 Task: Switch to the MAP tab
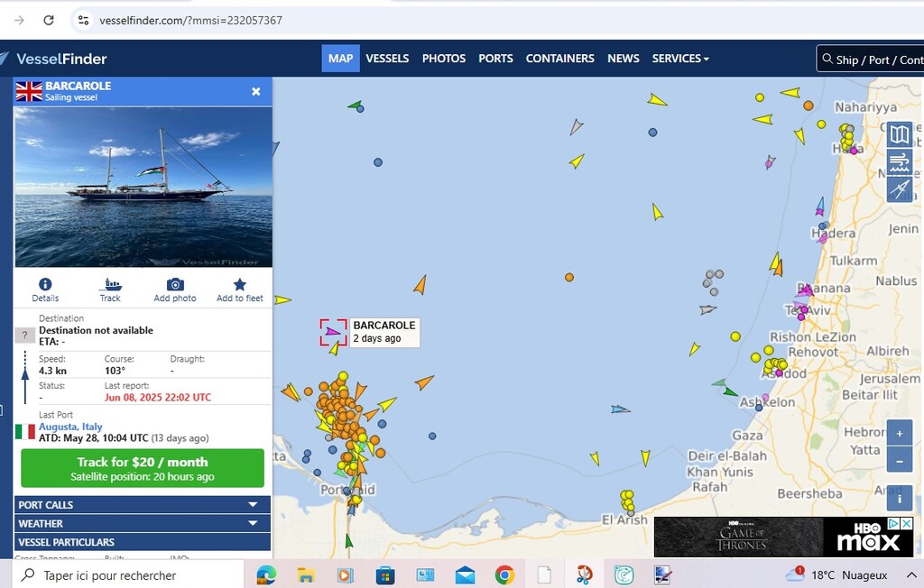pos(340,59)
